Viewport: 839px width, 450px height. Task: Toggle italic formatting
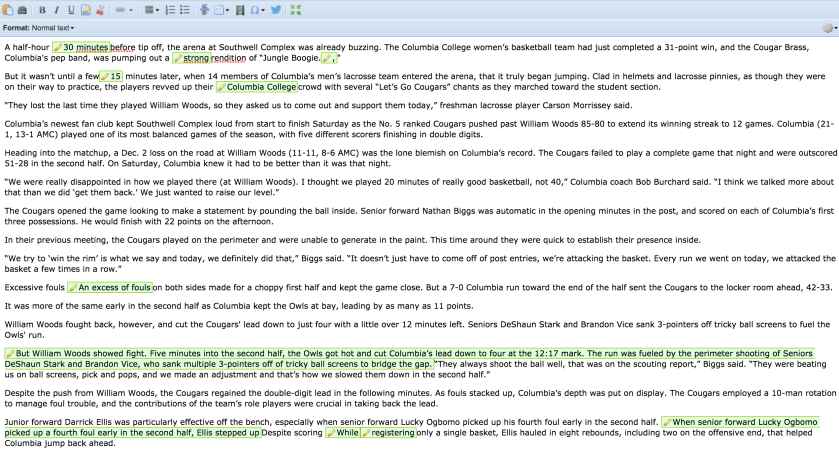[56, 10]
